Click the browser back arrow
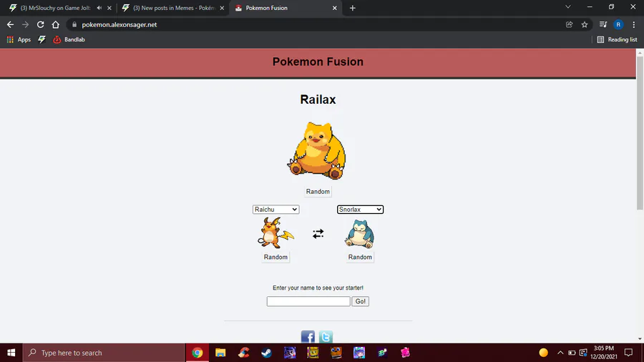 coord(10,24)
